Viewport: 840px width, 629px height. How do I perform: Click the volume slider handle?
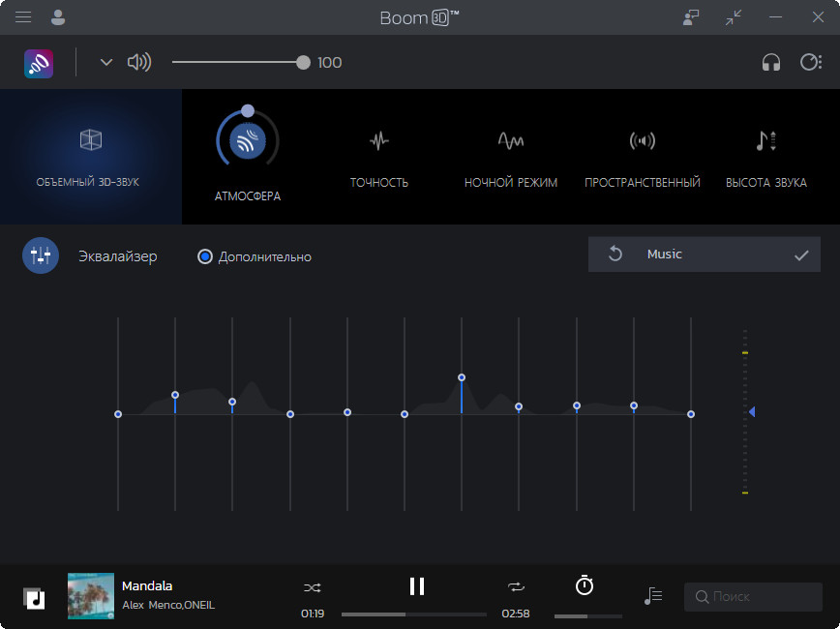tap(303, 63)
